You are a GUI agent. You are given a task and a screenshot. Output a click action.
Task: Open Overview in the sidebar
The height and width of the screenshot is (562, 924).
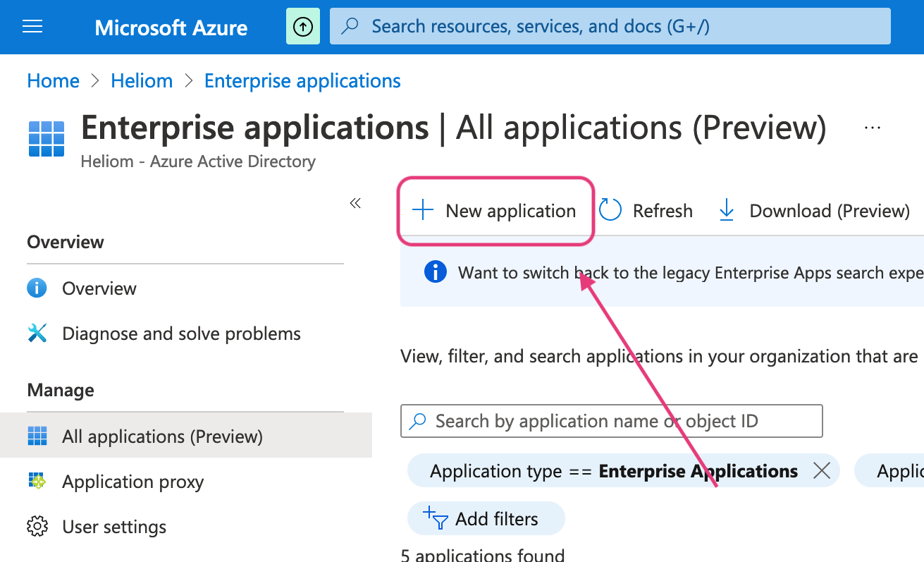coord(99,288)
